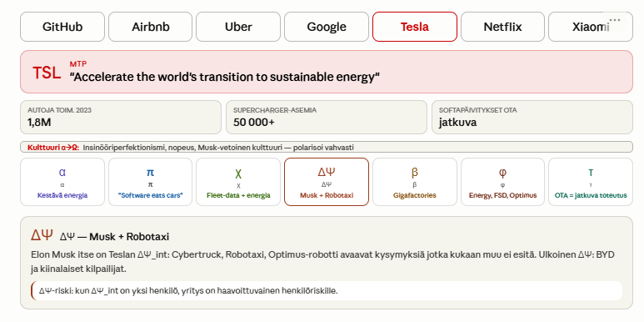Viewport: 644px width, 322px height.
Task: Choose the Google tab
Action: pos(327,27)
